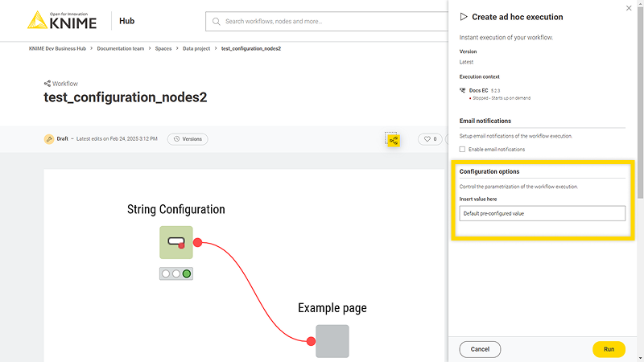
Task: Click the Docs EC execution context icon
Action: tap(463, 90)
